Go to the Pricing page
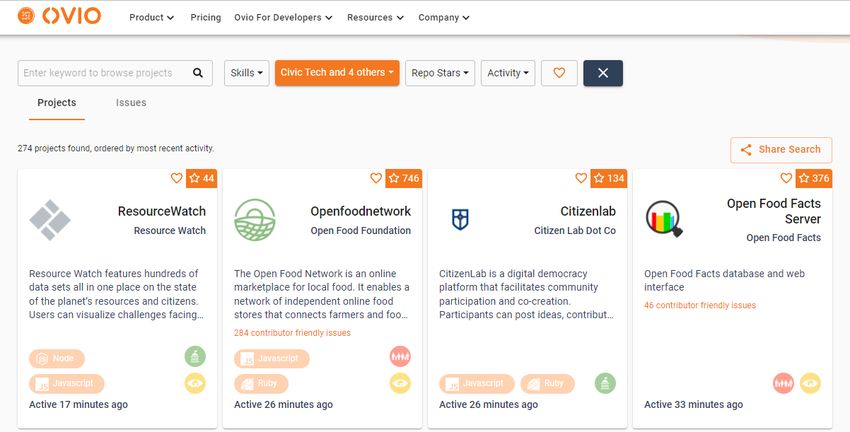The image size is (850, 432). 206,17
